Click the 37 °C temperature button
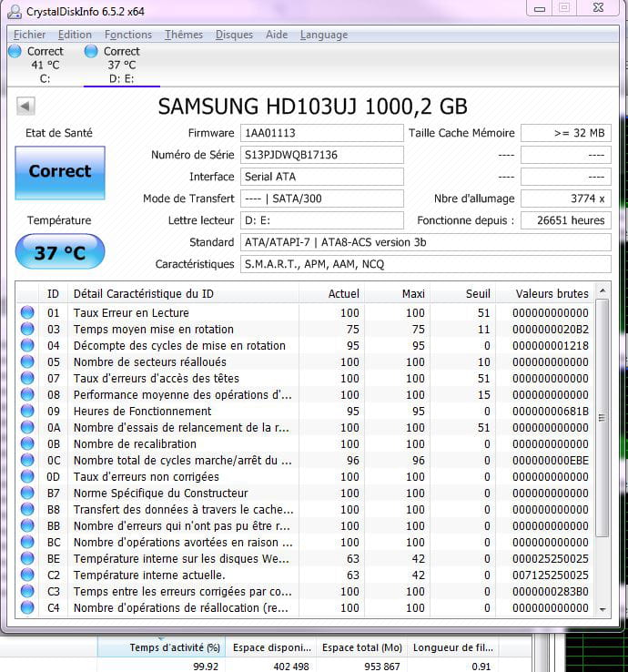Viewport: 628px width, 672px height. click(60, 252)
